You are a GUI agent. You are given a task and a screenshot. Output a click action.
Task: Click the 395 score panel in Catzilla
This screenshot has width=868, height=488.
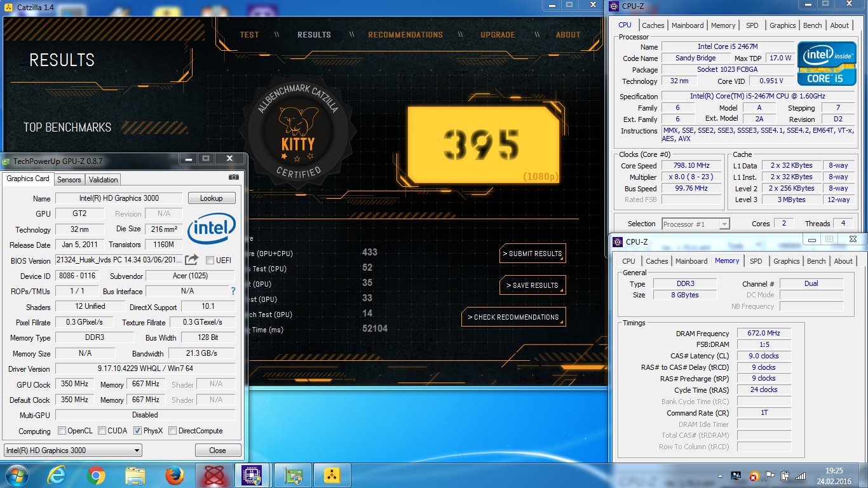point(483,144)
